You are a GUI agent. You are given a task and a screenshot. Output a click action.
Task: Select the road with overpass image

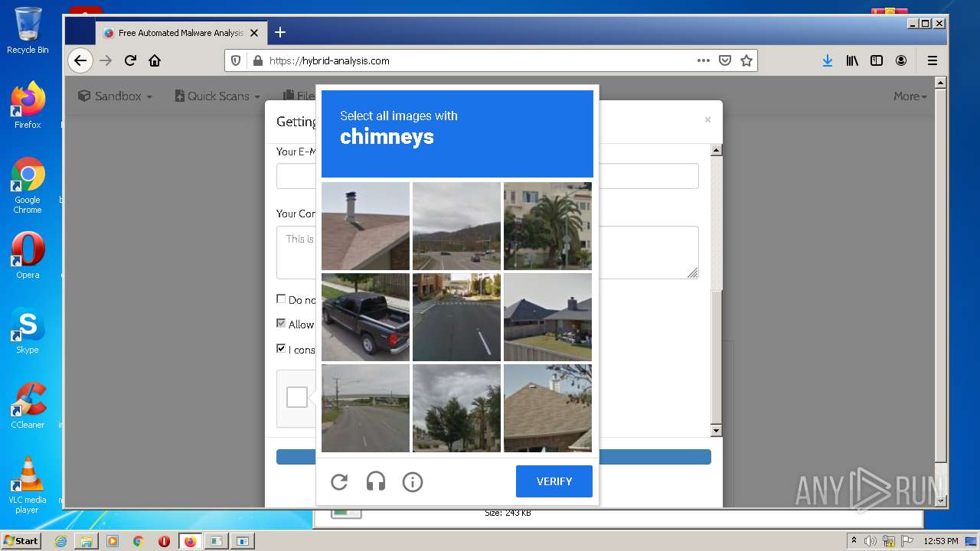(365, 408)
